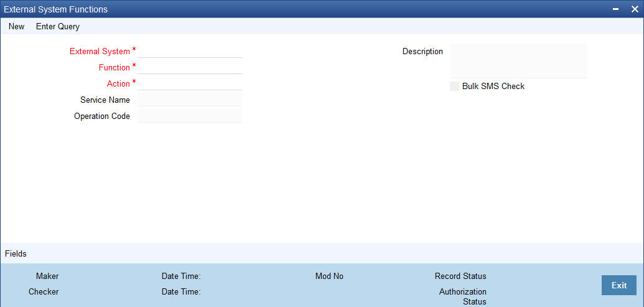Close the External System Functions window
Screen dimensions: 644x307
(635, 9)
